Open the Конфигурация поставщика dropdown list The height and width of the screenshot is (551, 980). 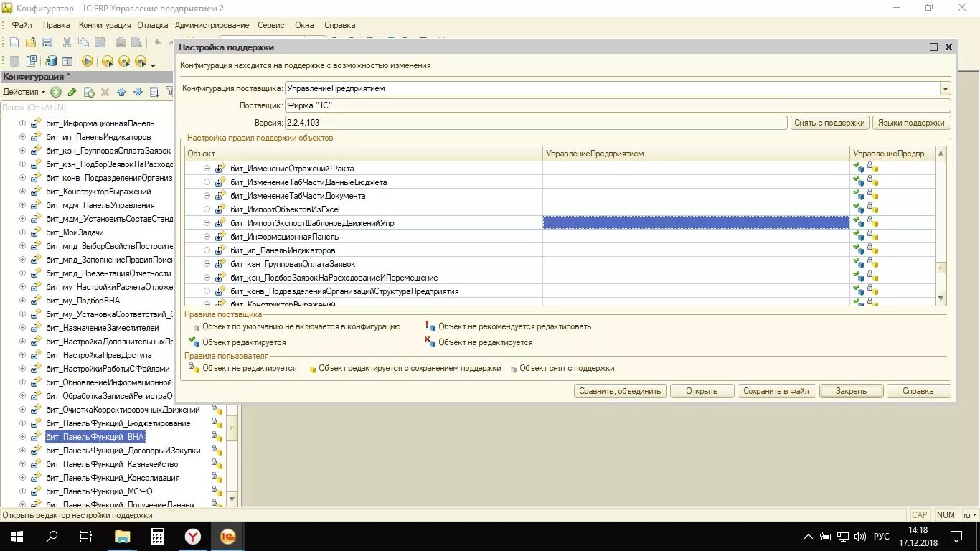[946, 88]
